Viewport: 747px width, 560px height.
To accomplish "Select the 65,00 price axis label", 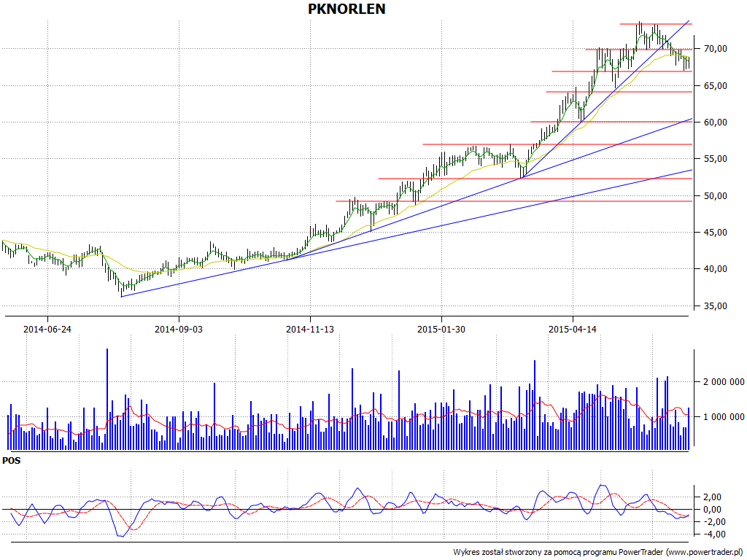I will tap(715, 86).
